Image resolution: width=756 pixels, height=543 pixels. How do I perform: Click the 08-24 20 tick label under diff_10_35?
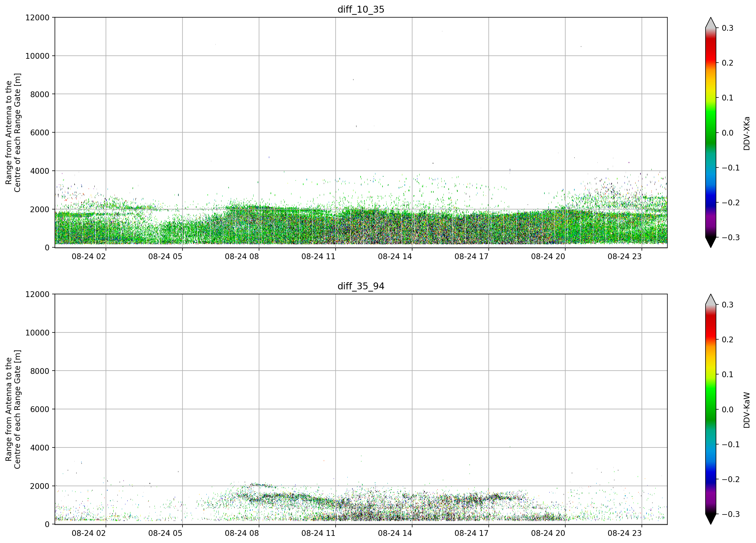point(548,256)
